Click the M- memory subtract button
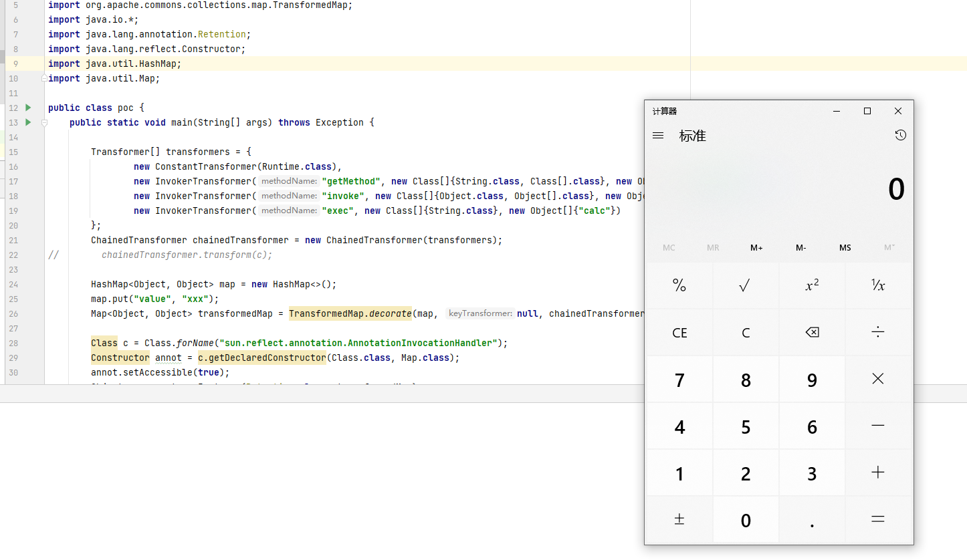 click(x=800, y=247)
